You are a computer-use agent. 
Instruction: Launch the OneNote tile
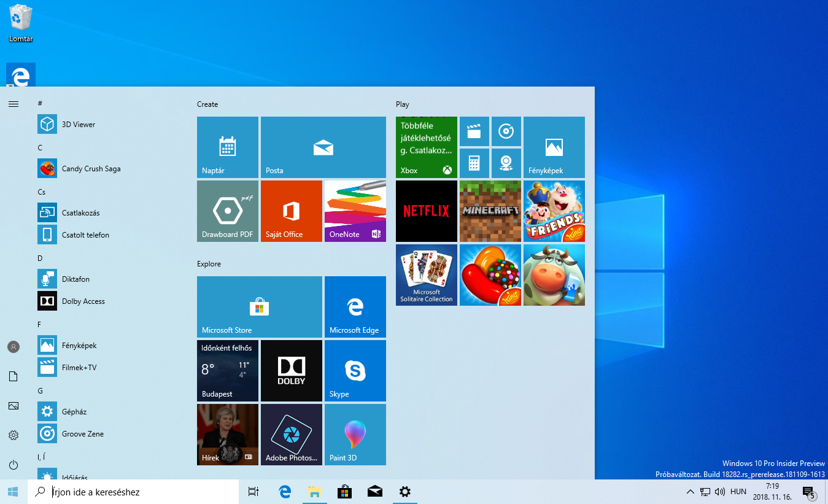[355, 211]
